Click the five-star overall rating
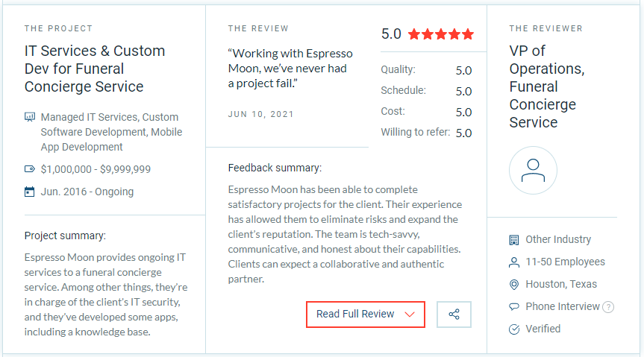Image resolution: width=644 pixels, height=357 pixels. [x=441, y=34]
